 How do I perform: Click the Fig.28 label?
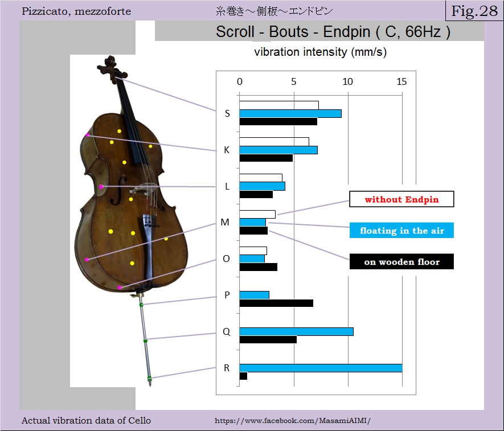(474, 10)
